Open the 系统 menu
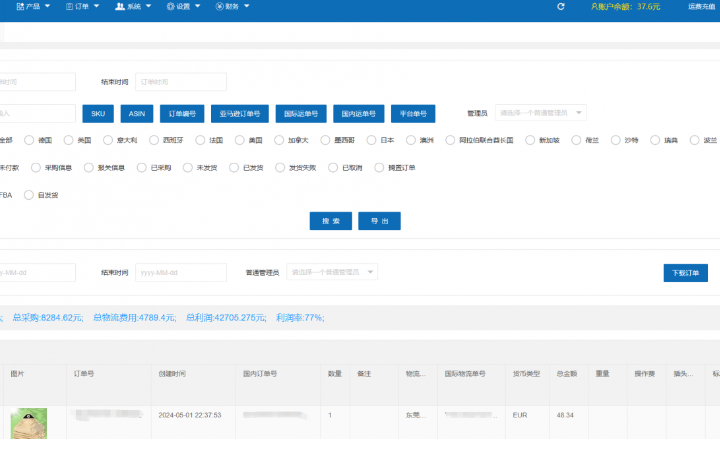 [133, 6]
